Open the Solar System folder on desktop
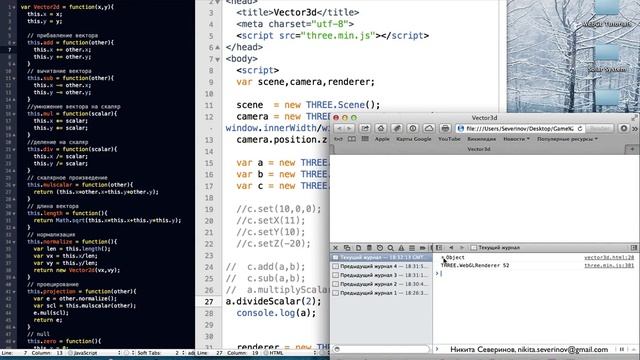Screen dimensions: 640x360 tap(607, 59)
